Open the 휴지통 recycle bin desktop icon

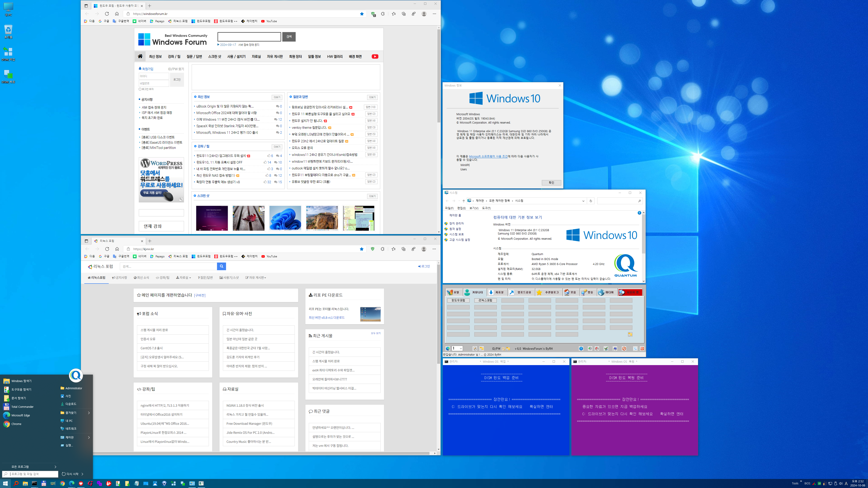(8, 32)
